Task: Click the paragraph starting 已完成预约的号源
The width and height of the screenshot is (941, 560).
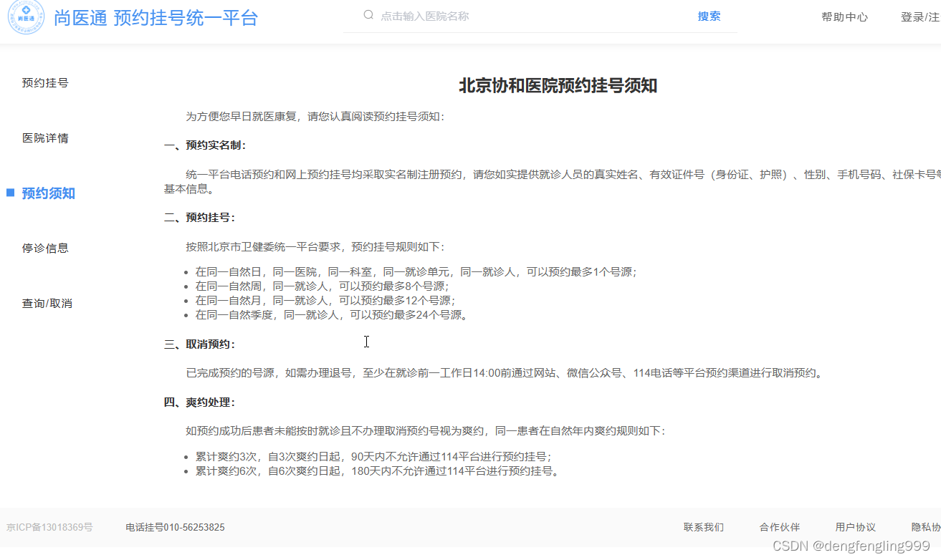Action: click(504, 373)
